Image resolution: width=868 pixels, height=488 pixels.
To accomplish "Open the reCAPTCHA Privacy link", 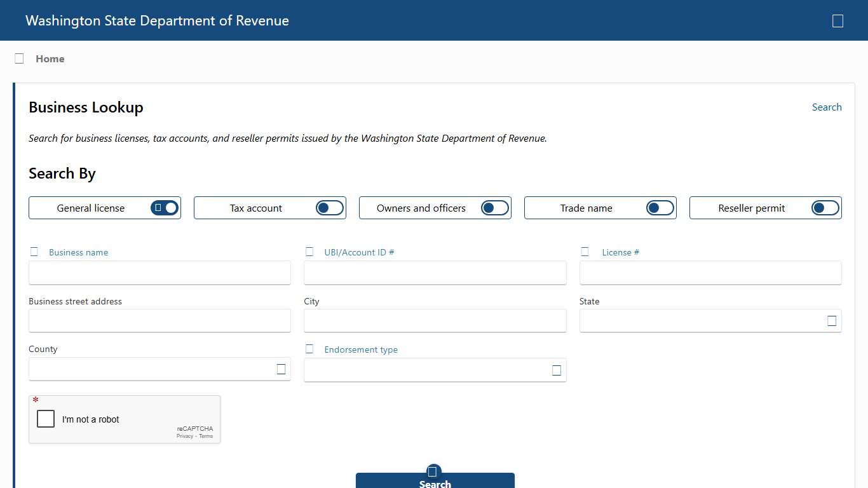I will click(185, 436).
